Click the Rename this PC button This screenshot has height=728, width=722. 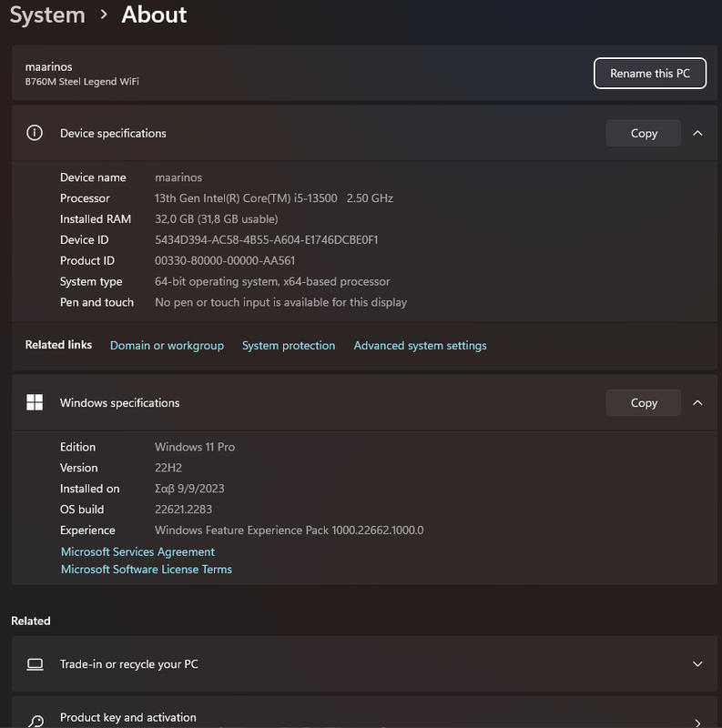(650, 74)
